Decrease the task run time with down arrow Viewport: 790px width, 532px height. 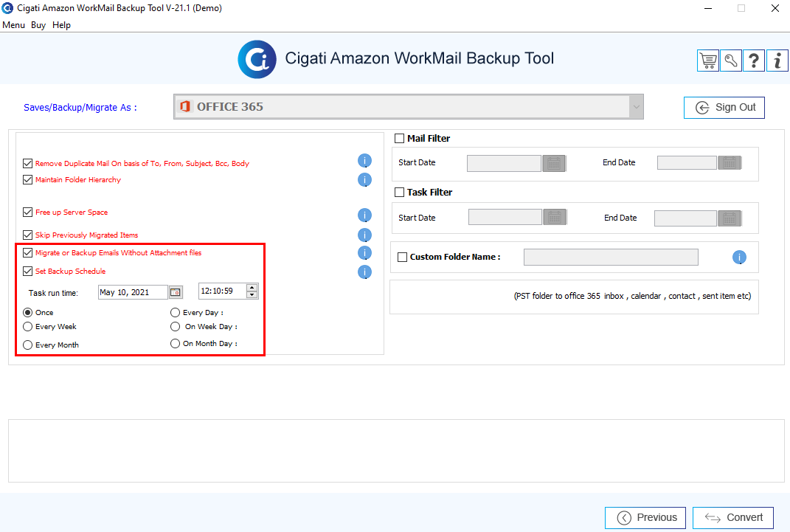(252, 294)
